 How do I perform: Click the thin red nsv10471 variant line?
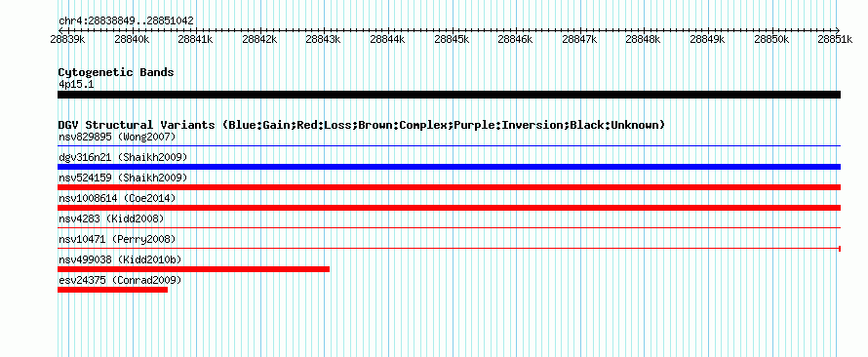pyautogui.click(x=449, y=249)
